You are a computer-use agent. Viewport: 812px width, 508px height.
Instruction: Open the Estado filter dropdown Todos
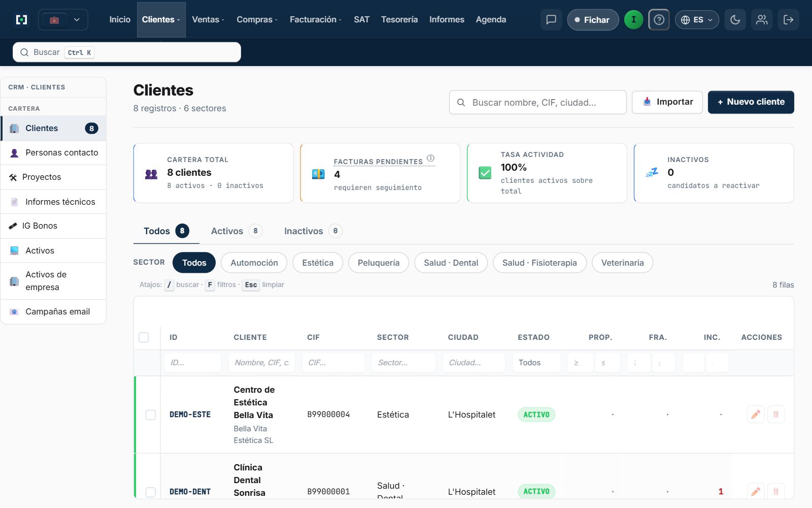(536, 363)
